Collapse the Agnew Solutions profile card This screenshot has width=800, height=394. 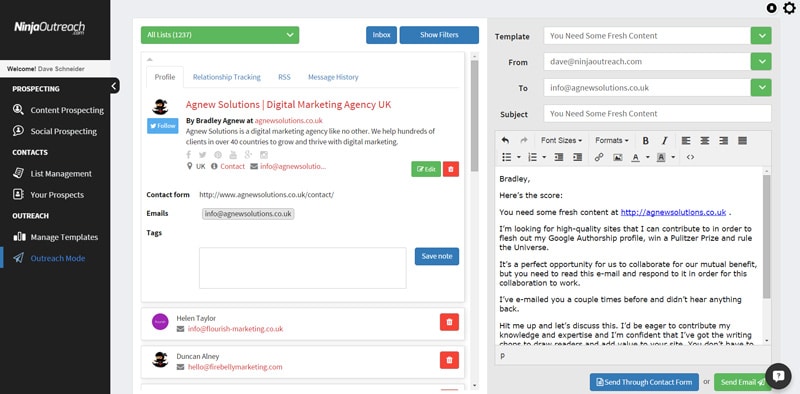pyautogui.click(x=149, y=60)
